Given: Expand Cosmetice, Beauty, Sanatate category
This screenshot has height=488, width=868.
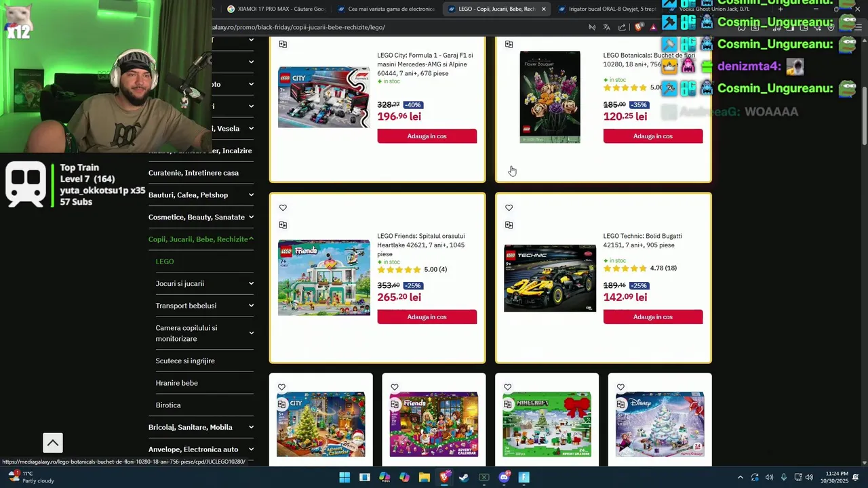Looking at the screenshot, I should (251, 217).
